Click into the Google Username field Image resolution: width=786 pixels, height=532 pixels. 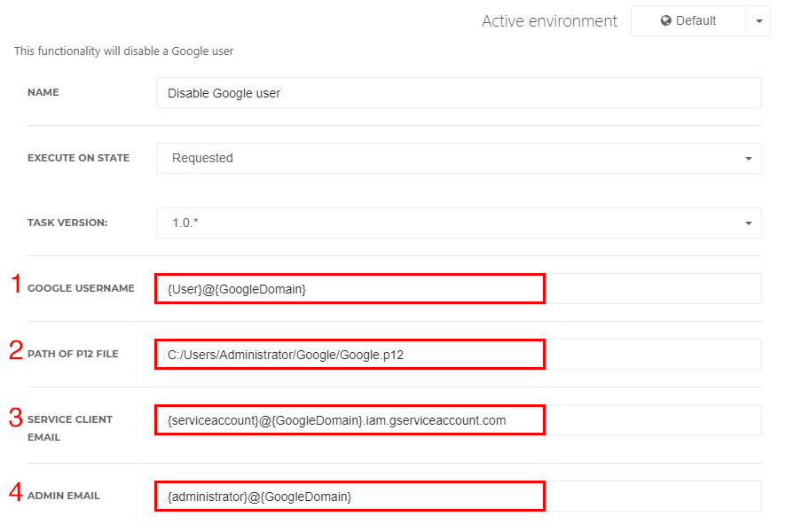tap(459, 288)
